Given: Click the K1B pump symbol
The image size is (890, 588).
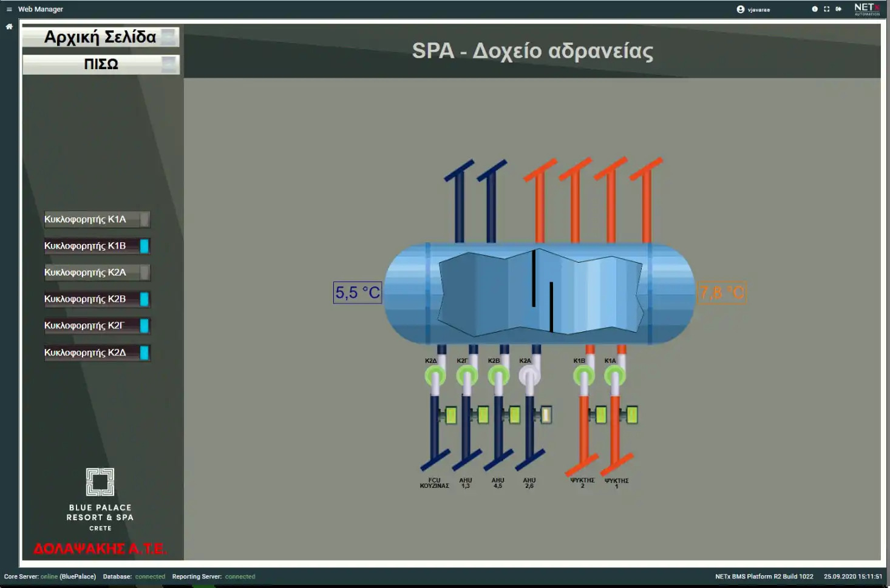Looking at the screenshot, I should (x=583, y=376).
